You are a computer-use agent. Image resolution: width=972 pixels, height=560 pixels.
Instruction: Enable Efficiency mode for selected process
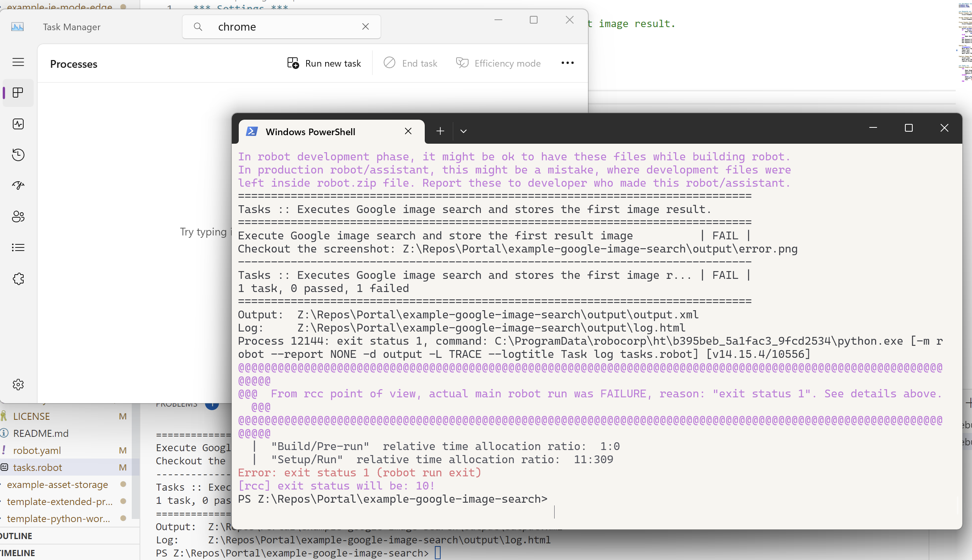point(498,63)
